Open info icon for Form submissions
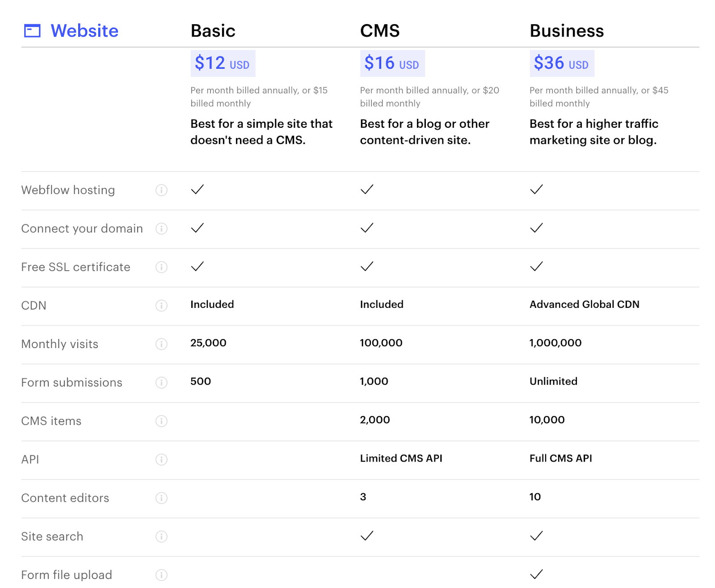Viewport: 715px width, 588px height. pyautogui.click(x=161, y=382)
